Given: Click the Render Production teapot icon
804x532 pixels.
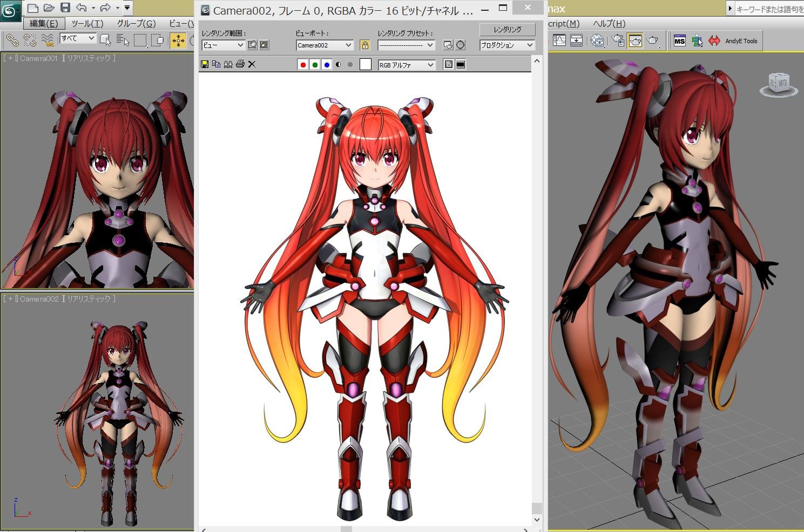Looking at the screenshot, I should pyautogui.click(x=653, y=40).
